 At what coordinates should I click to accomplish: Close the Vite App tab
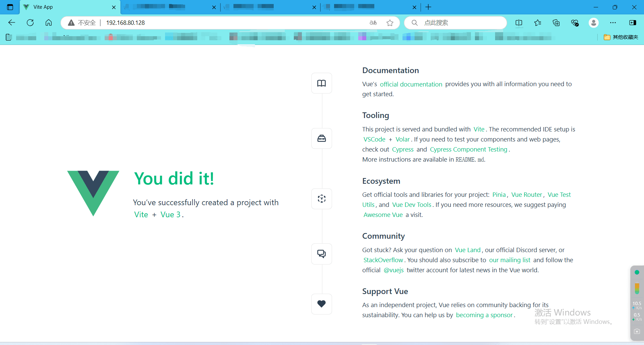(x=114, y=7)
